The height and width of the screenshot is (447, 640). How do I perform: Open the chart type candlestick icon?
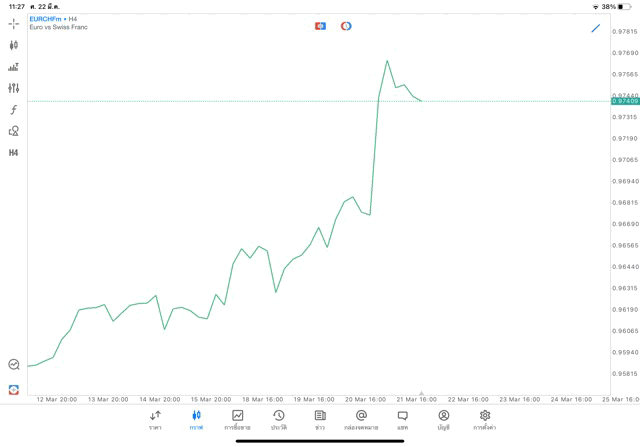point(13,45)
